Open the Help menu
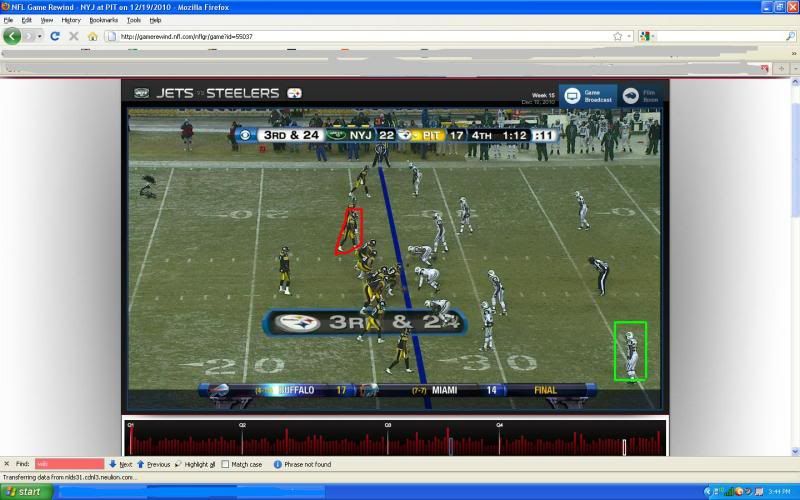The image size is (800, 500). pyautogui.click(x=155, y=20)
